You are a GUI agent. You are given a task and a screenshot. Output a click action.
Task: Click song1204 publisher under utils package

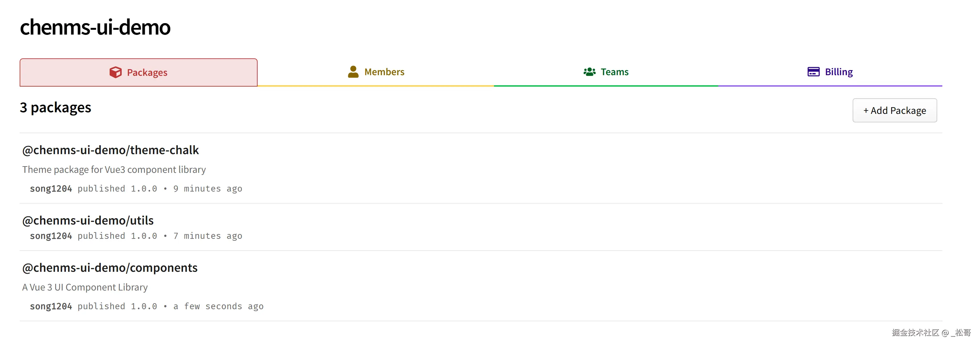pos(51,236)
